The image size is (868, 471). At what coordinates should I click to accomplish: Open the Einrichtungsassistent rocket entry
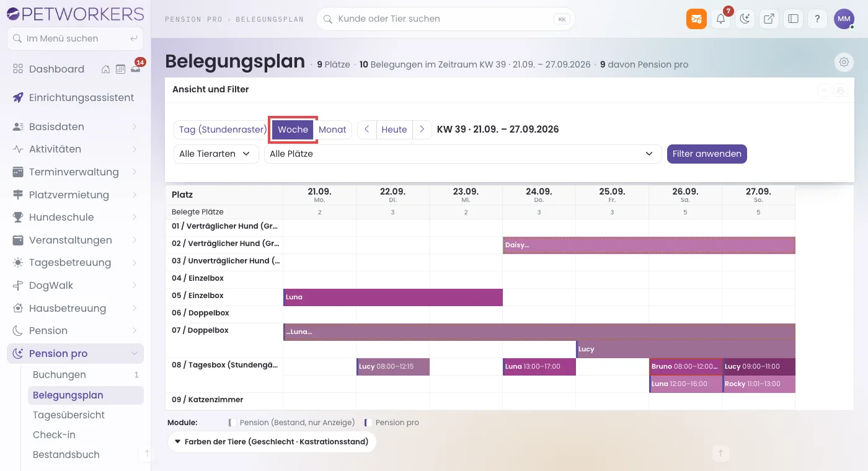tap(75, 97)
